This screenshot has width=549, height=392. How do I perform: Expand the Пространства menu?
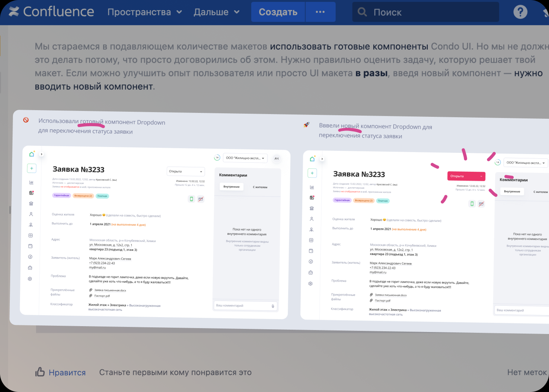pyautogui.click(x=145, y=12)
